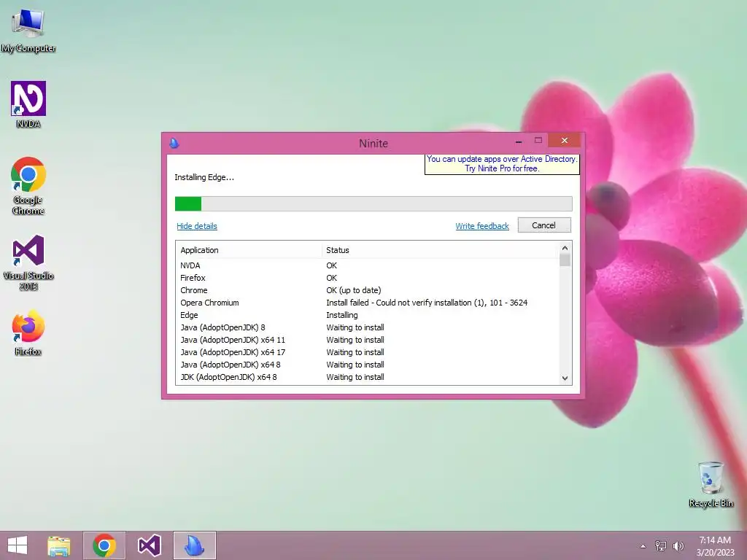This screenshot has width=747, height=560.
Task: Cancel the Ninite installation
Action: (x=544, y=225)
